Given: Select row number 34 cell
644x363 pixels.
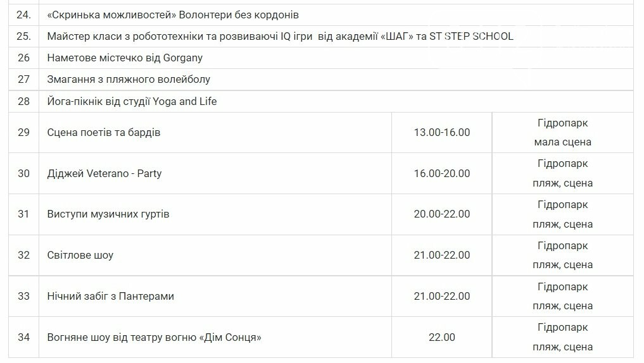Looking at the screenshot, I should pos(24,337).
